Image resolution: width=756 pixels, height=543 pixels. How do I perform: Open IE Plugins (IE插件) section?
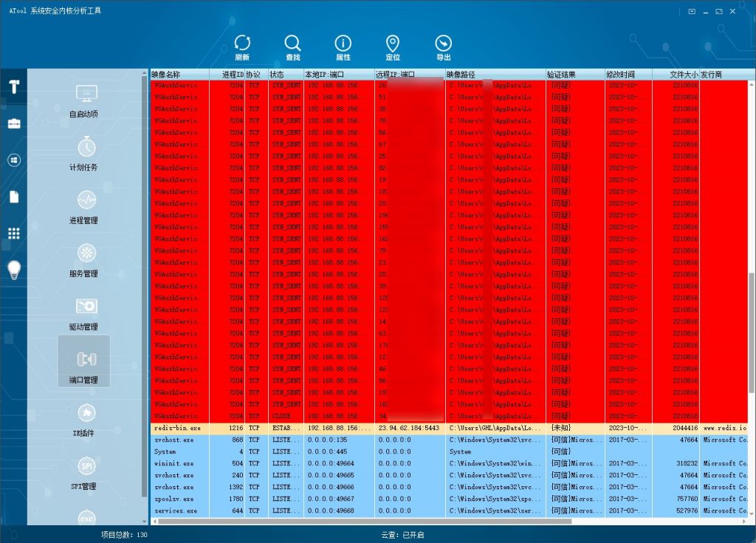84,420
